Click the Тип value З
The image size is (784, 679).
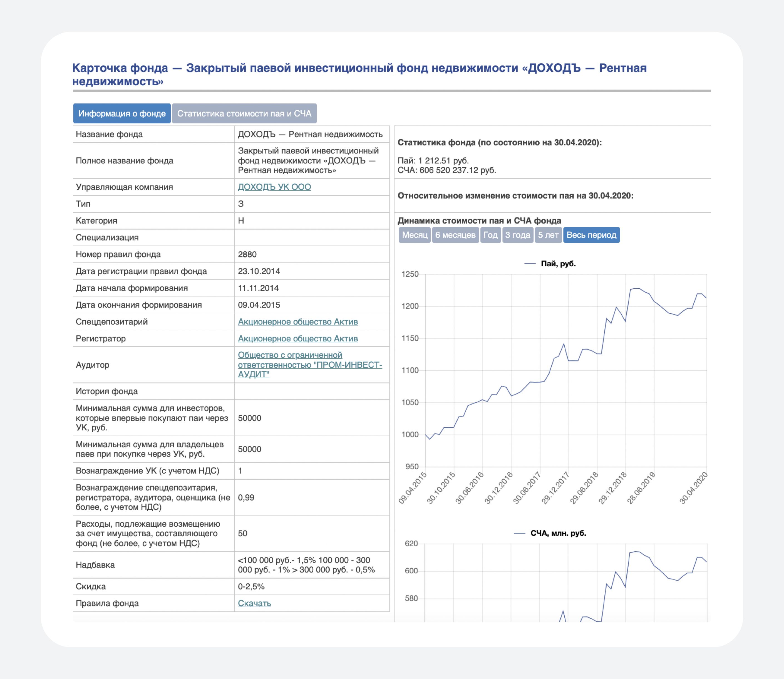[240, 204]
